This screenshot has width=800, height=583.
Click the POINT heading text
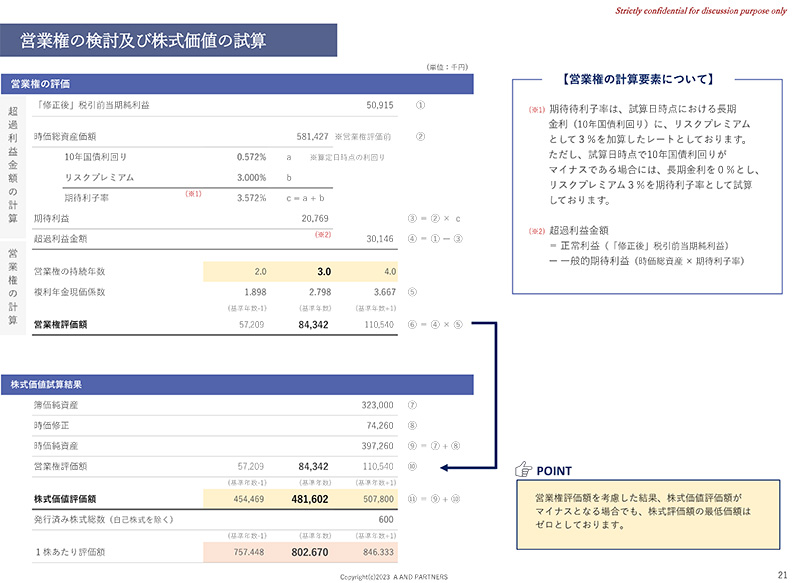[x=554, y=471]
